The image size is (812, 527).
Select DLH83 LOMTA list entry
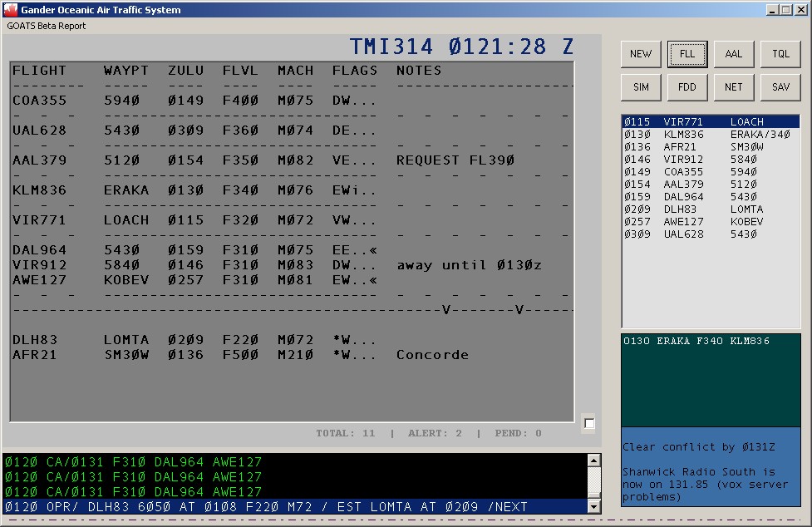coord(711,209)
